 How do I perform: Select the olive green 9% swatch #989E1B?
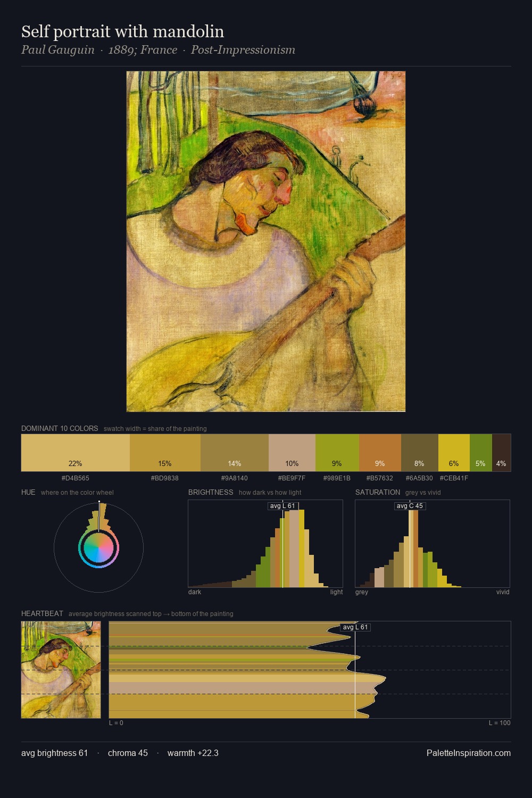tap(337, 453)
